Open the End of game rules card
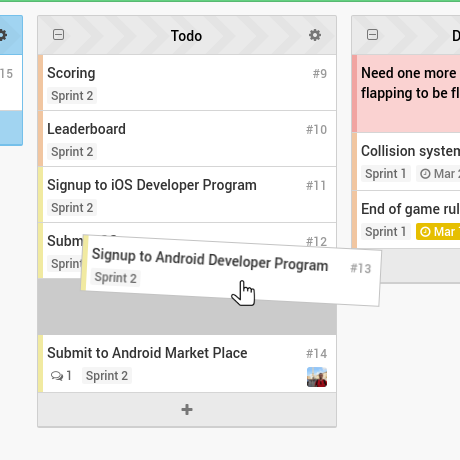This screenshot has height=460, width=460. [x=407, y=220]
